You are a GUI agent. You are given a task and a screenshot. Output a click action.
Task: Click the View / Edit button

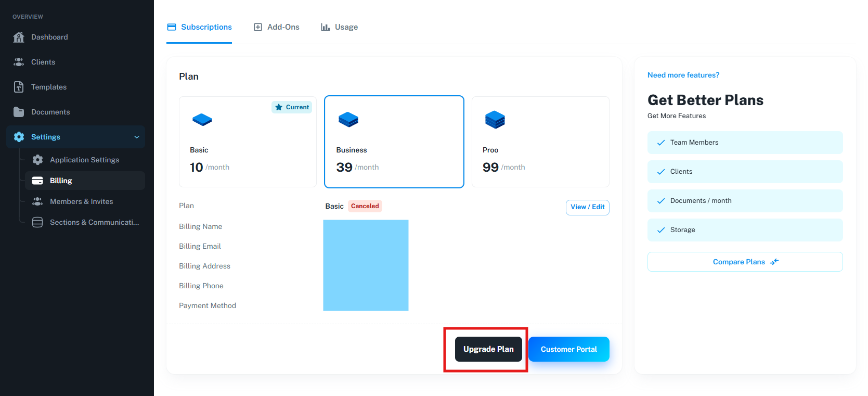pyautogui.click(x=587, y=207)
